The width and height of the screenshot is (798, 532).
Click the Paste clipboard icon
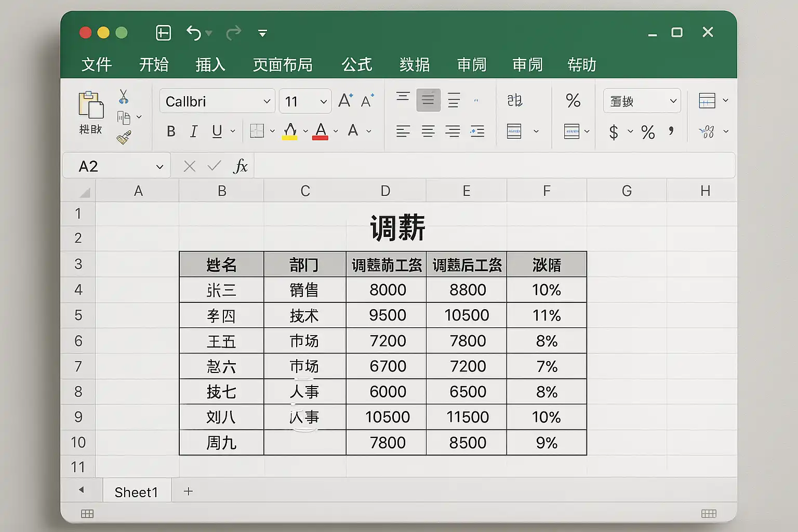(91, 105)
